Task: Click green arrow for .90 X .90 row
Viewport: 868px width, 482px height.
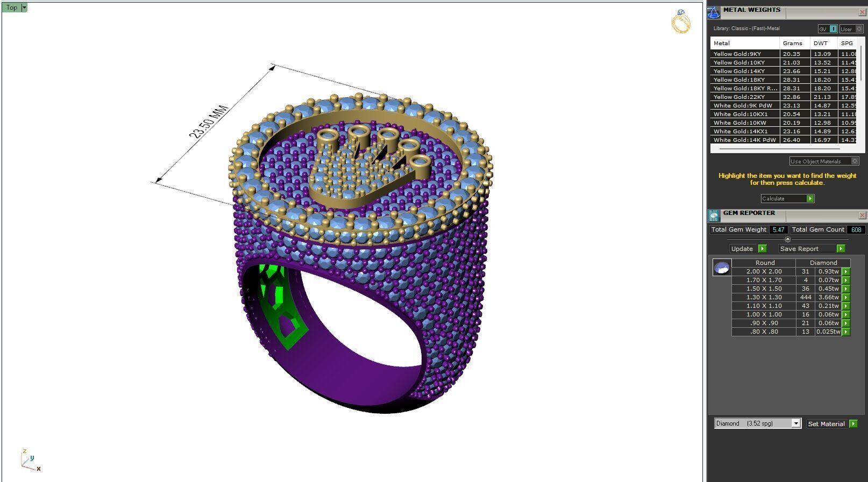Action: [x=846, y=323]
